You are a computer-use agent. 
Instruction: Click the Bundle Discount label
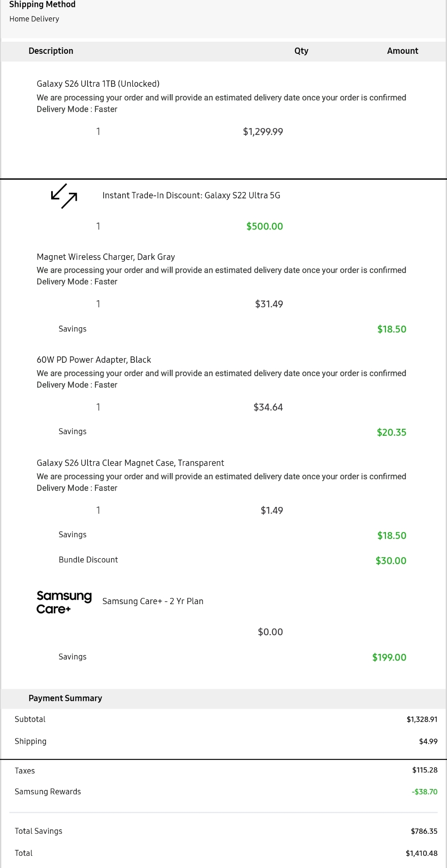point(88,560)
